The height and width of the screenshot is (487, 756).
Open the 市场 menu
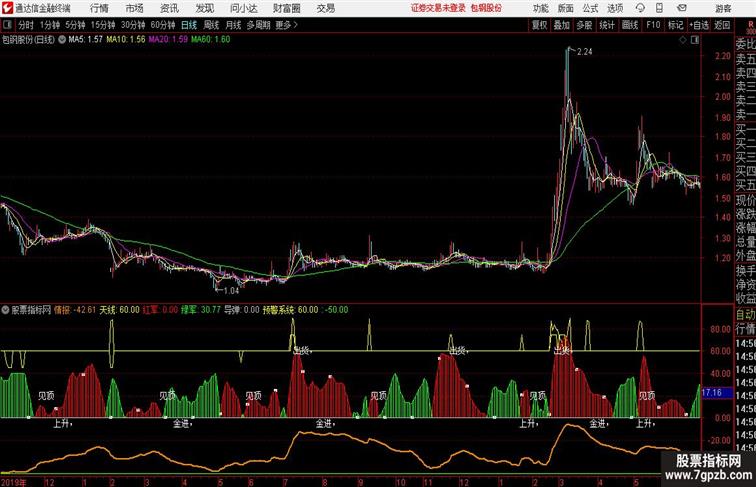(135, 8)
